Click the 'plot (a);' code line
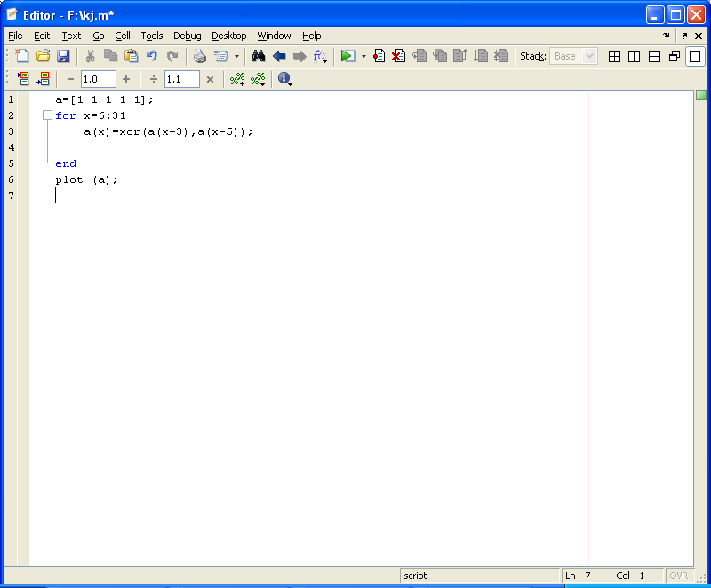711x588 pixels. click(86, 179)
